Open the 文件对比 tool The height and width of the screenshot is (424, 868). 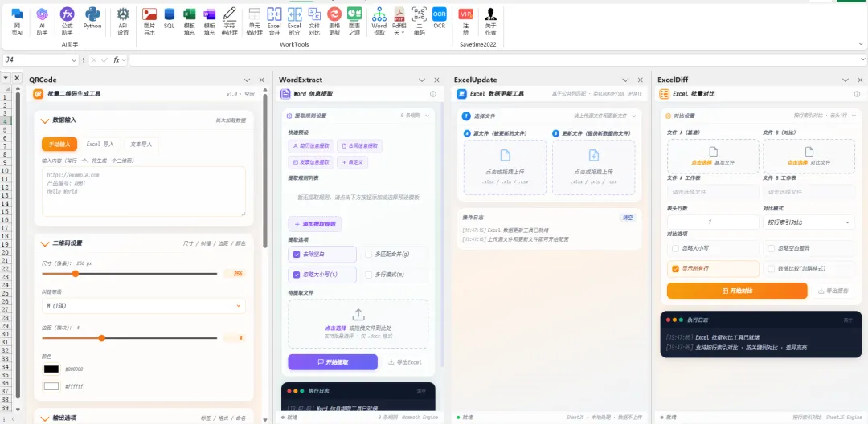[x=314, y=22]
